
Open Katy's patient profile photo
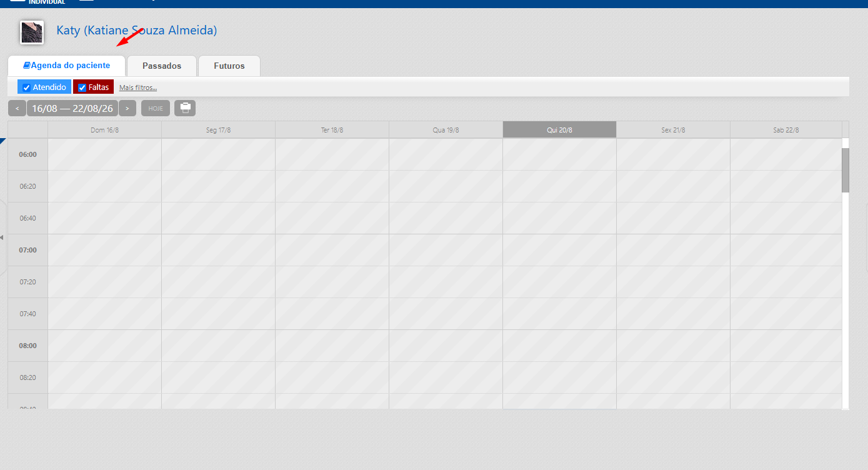point(31,32)
